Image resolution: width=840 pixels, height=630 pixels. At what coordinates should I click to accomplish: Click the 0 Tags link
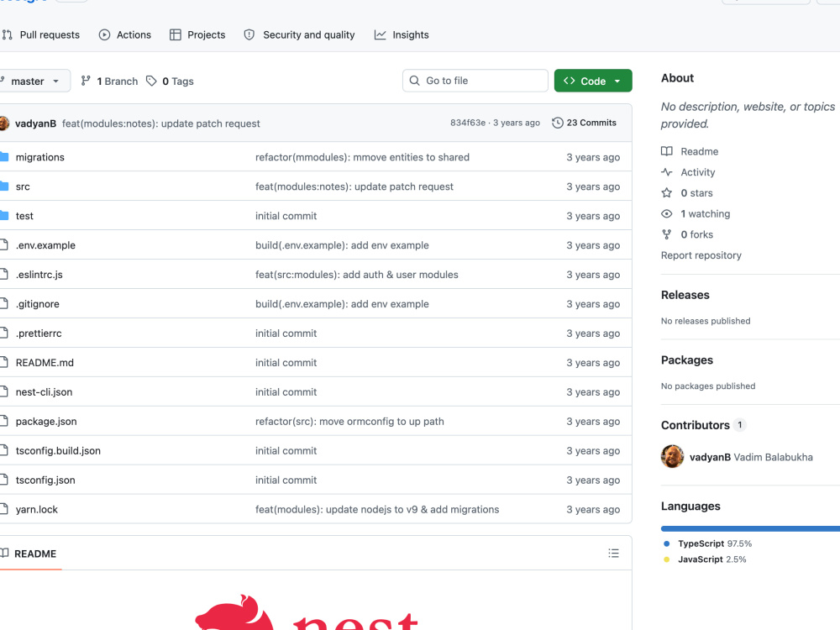170,81
